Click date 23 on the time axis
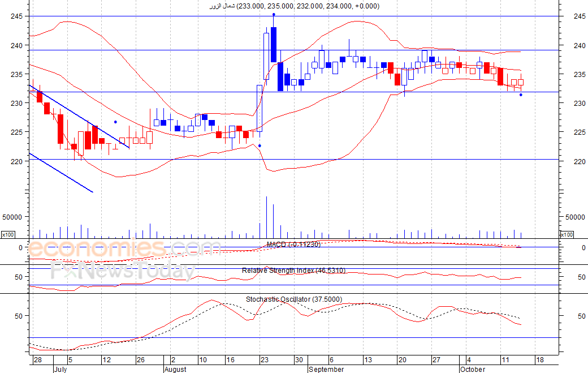This screenshot has height=373, width=588. point(265,360)
